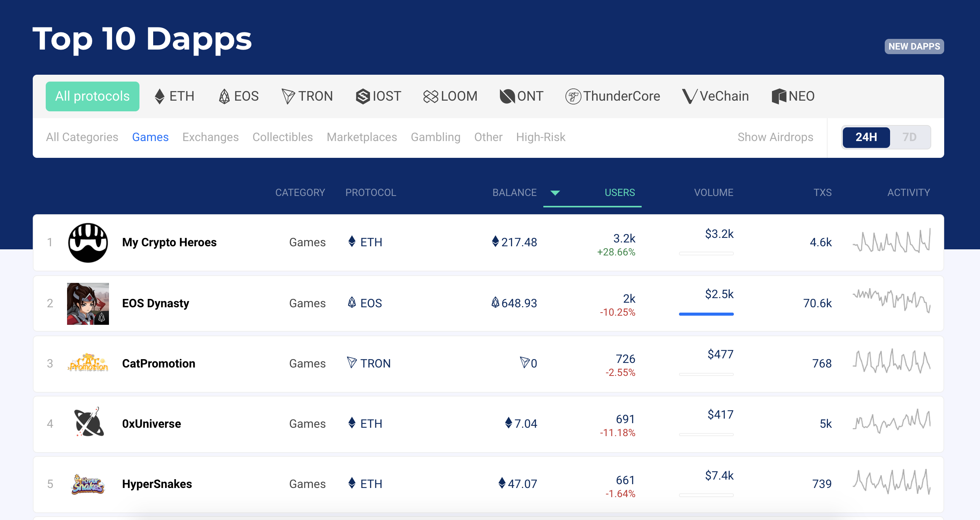This screenshot has width=980, height=520.
Task: Filter by IOST protocol
Action: click(x=378, y=96)
